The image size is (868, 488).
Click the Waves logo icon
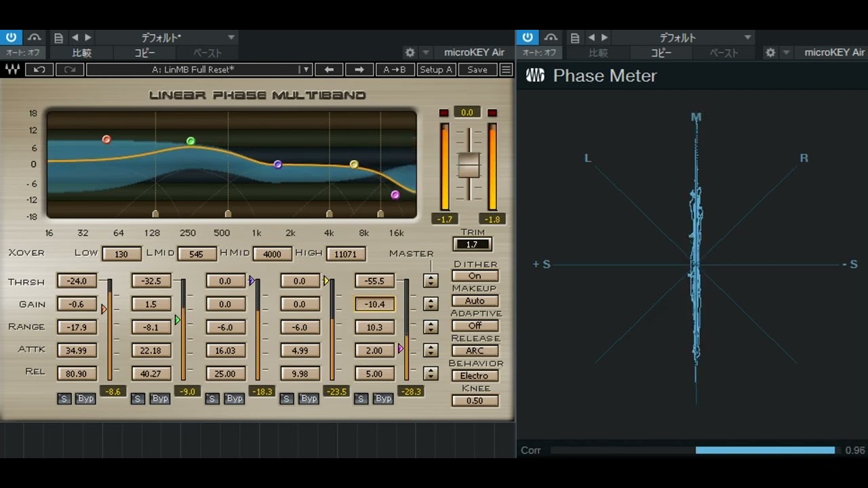13,69
